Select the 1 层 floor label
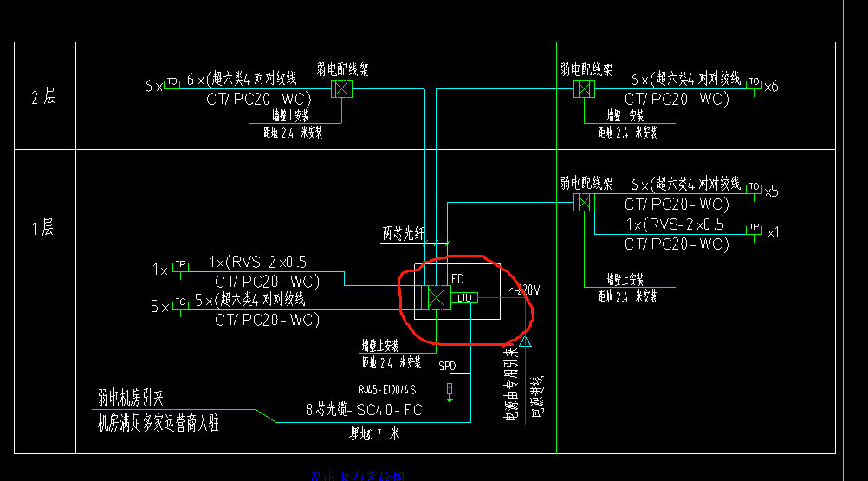The image size is (868, 481). (42, 228)
